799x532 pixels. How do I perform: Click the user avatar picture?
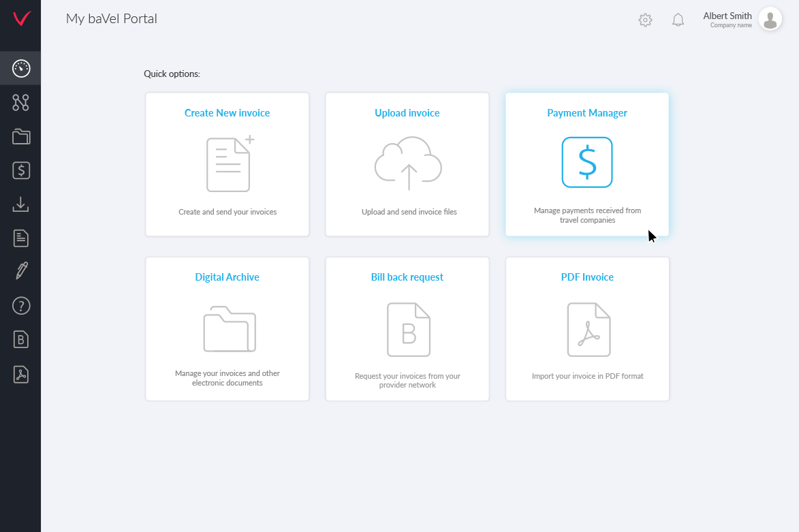coord(770,20)
